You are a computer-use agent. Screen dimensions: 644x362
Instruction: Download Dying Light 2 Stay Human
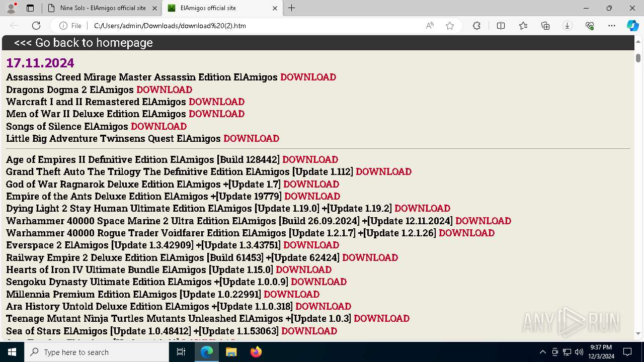pyautogui.click(x=422, y=208)
